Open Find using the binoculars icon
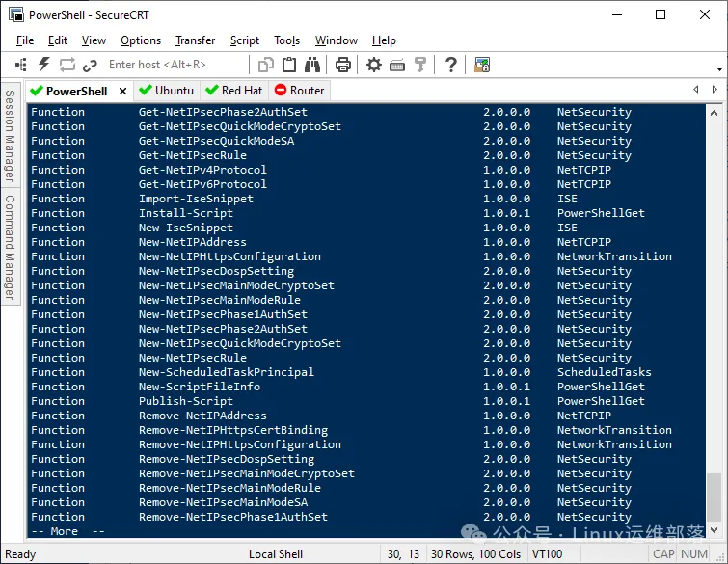 click(312, 65)
